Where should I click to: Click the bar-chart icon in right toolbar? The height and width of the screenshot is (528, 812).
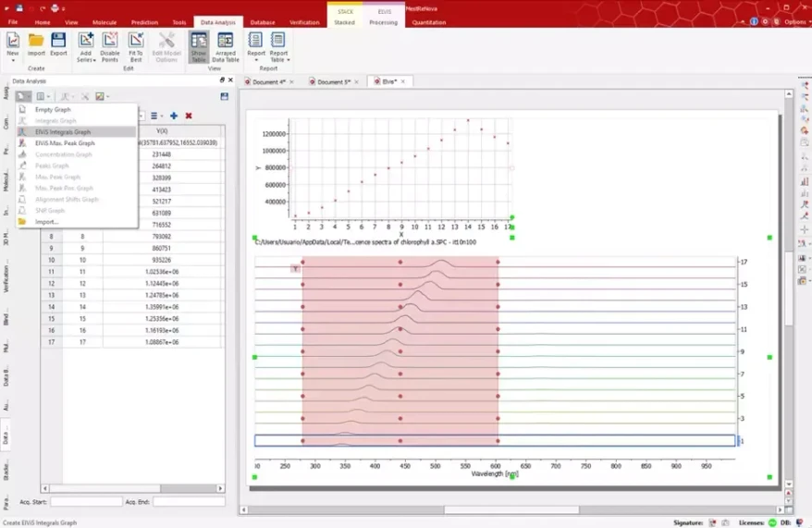pyautogui.click(x=805, y=181)
